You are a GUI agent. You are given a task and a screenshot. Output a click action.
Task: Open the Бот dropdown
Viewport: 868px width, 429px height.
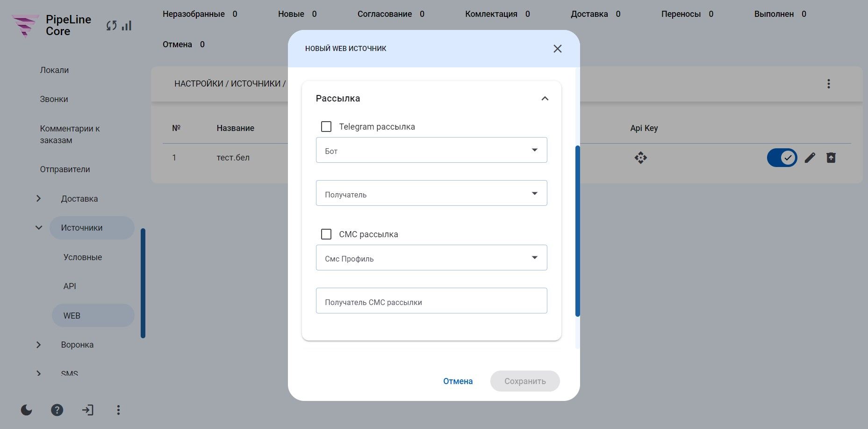point(431,150)
